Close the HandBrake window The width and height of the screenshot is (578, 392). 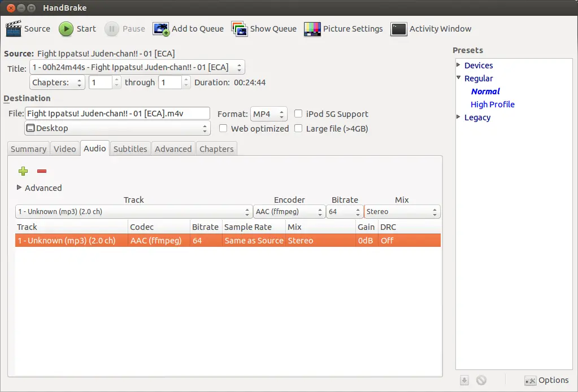[x=11, y=8]
